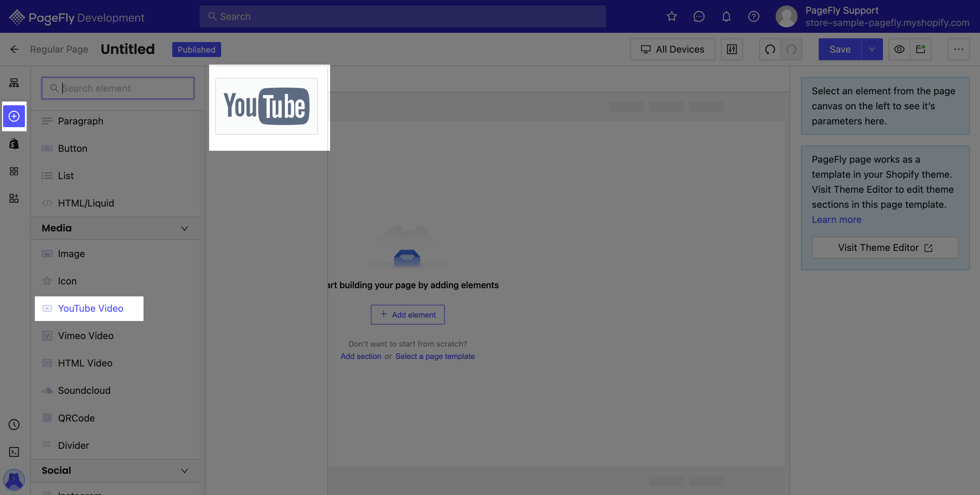Open the live page status icon
The image size is (980, 495).
(920, 49)
